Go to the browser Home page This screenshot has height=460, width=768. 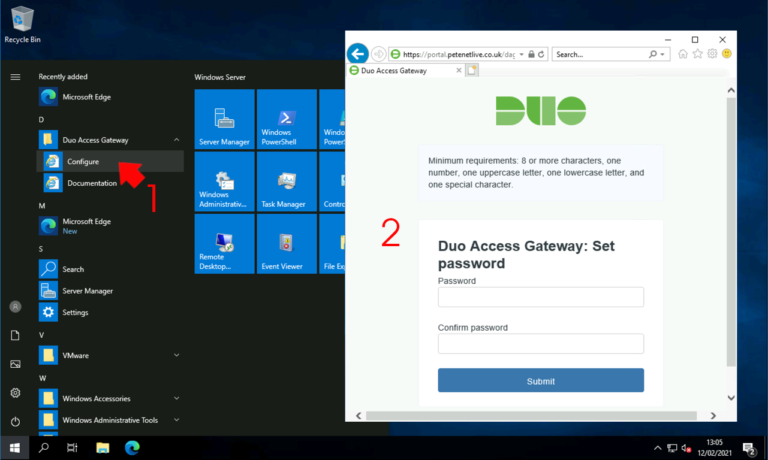(x=683, y=54)
